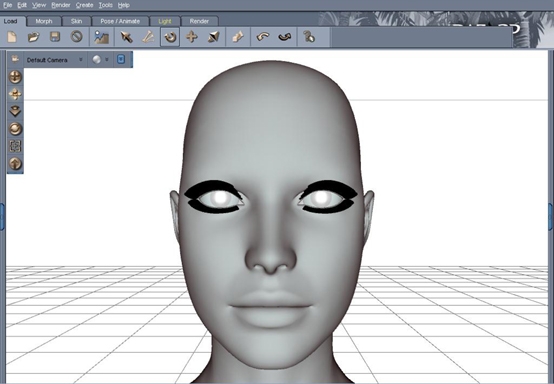The height and width of the screenshot is (384, 554).
Task: Click the frame selection bracket control
Action: (15, 146)
